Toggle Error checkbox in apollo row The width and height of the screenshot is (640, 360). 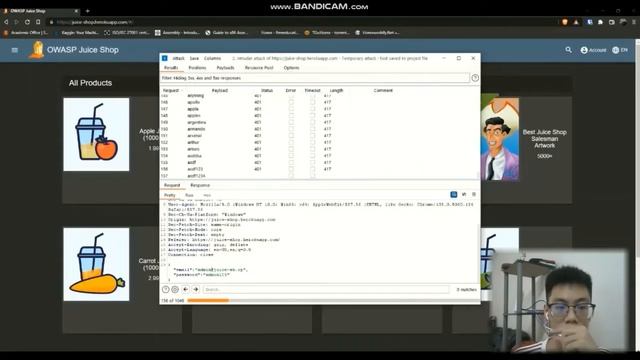[291, 102]
